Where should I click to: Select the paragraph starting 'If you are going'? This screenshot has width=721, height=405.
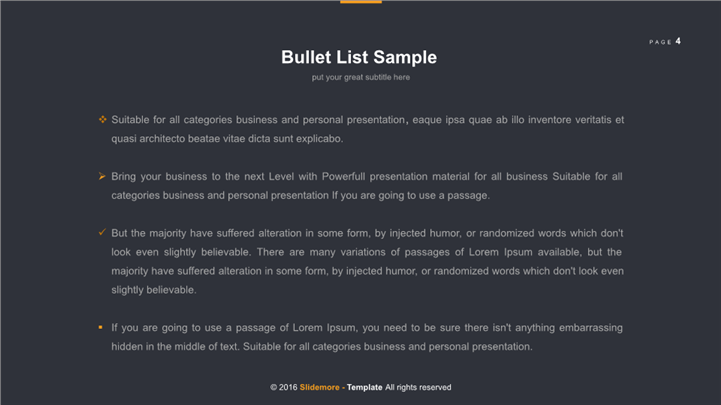[x=367, y=337]
